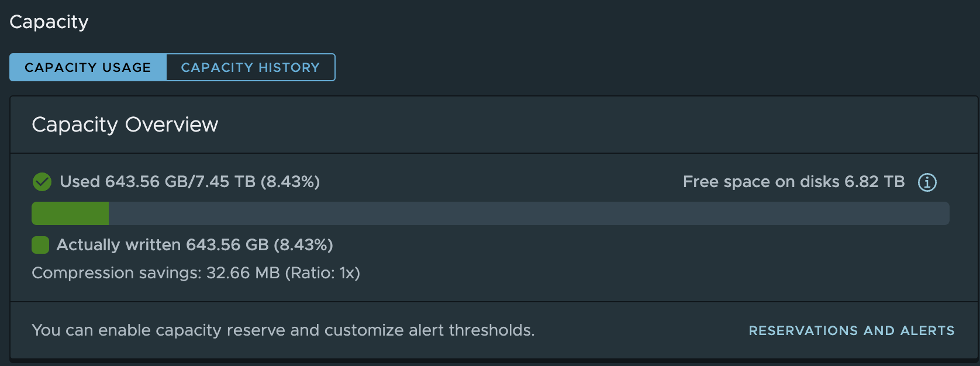Click the Ratio: 1x compression value
Image resolution: width=980 pixels, height=366 pixels.
[x=323, y=273]
